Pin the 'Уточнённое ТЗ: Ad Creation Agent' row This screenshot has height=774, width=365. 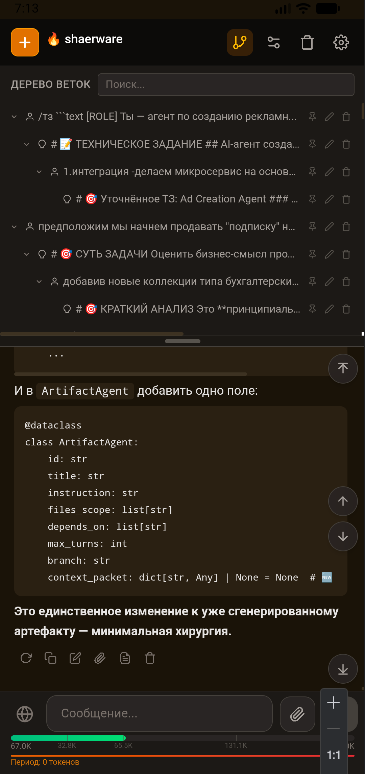[x=312, y=199]
